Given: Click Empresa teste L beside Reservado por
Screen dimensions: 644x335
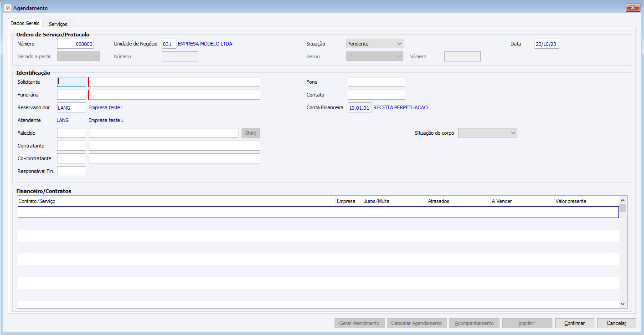Looking at the screenshot, I should [106, 108].
